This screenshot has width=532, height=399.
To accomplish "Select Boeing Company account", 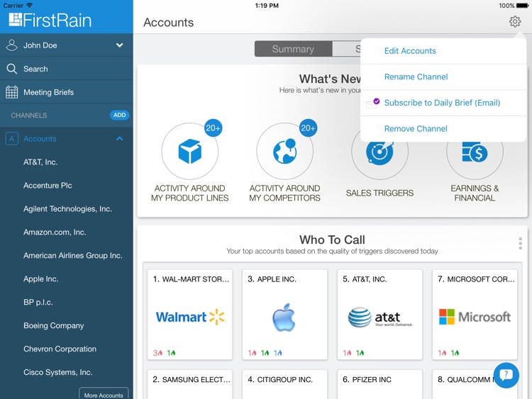I will tap(54, 326).
